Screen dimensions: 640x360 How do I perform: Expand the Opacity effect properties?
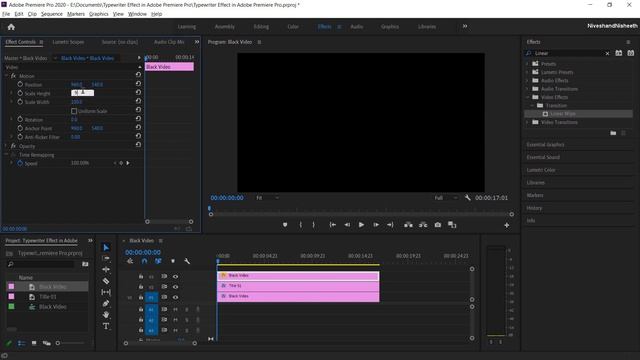pyautogui.click(x=6, y=146)
